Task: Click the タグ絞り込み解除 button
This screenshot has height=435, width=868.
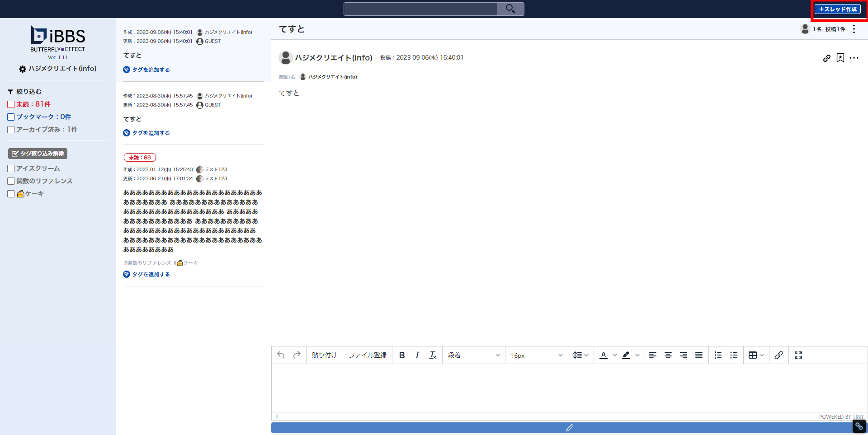Action: [38, 154]
